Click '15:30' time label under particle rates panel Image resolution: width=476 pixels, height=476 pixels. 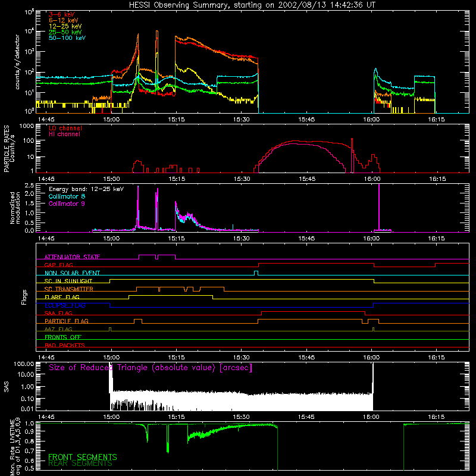[x=242, y=179]
